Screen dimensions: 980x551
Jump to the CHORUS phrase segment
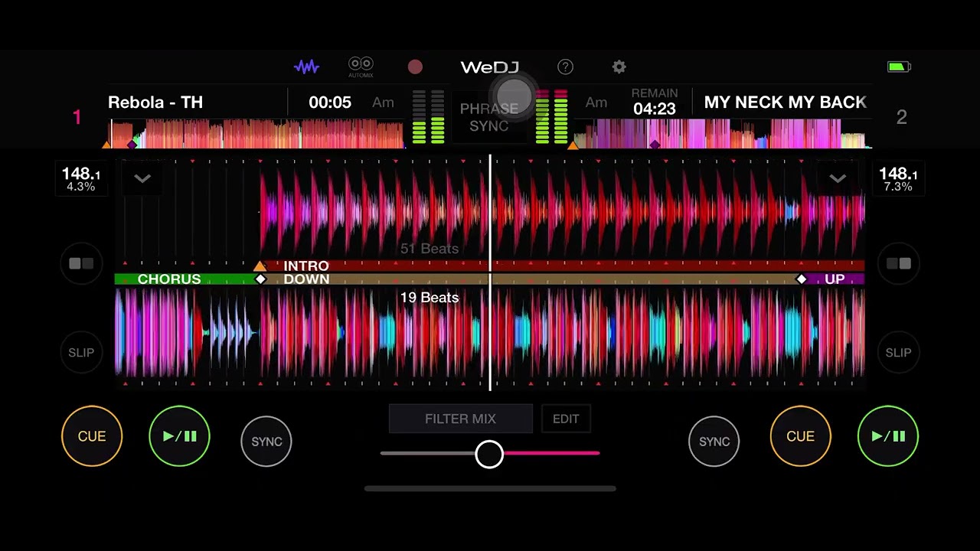pos(187,279)
